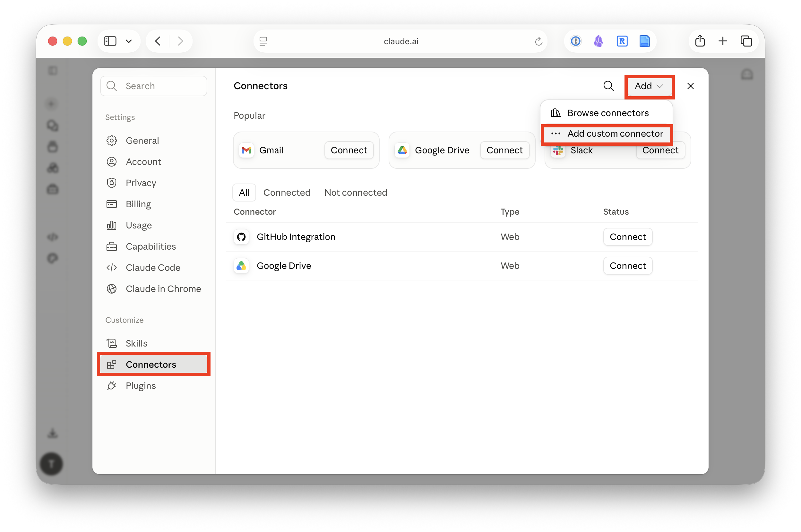
Task: Click the Account person icon
Action: 112,161
